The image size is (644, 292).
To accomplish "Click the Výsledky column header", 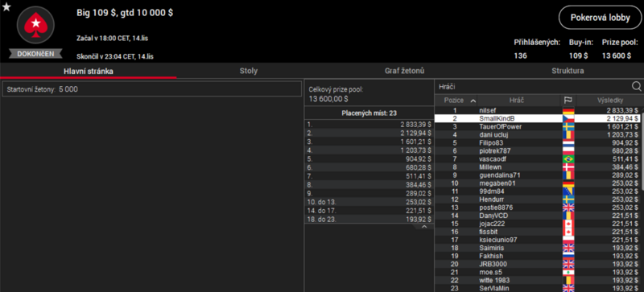I will tap(610, 101).
